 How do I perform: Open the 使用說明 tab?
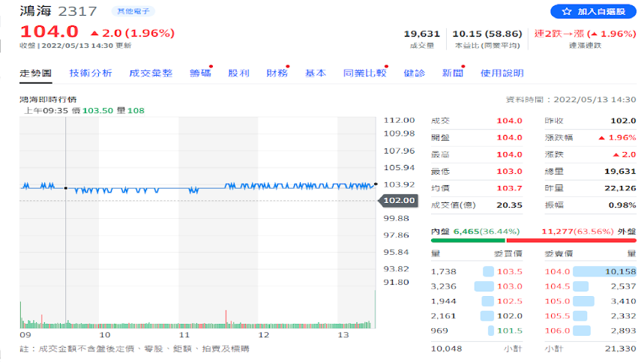(x=502, y=73)
